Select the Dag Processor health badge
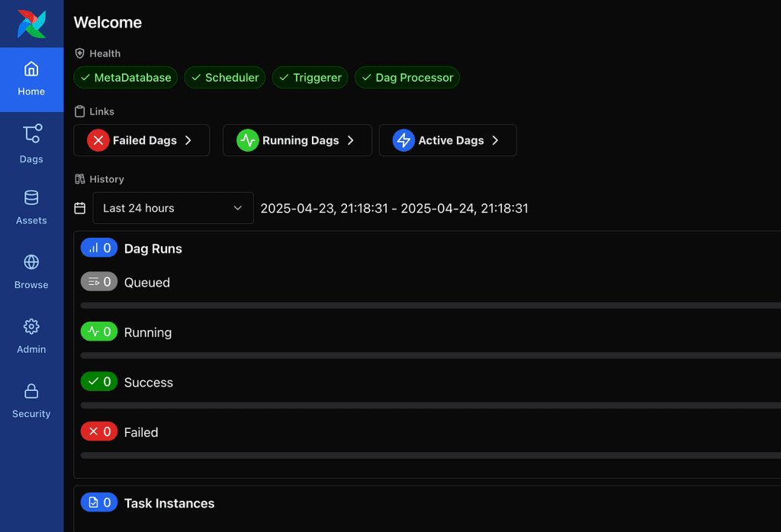 click(407, 78)
